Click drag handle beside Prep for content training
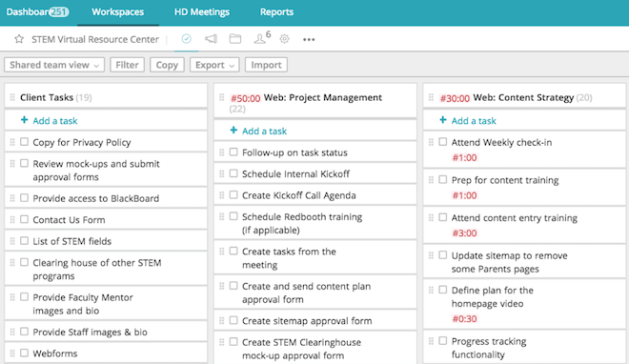Image resolution: width=629 pixels, height=364 pixels. 431,179
